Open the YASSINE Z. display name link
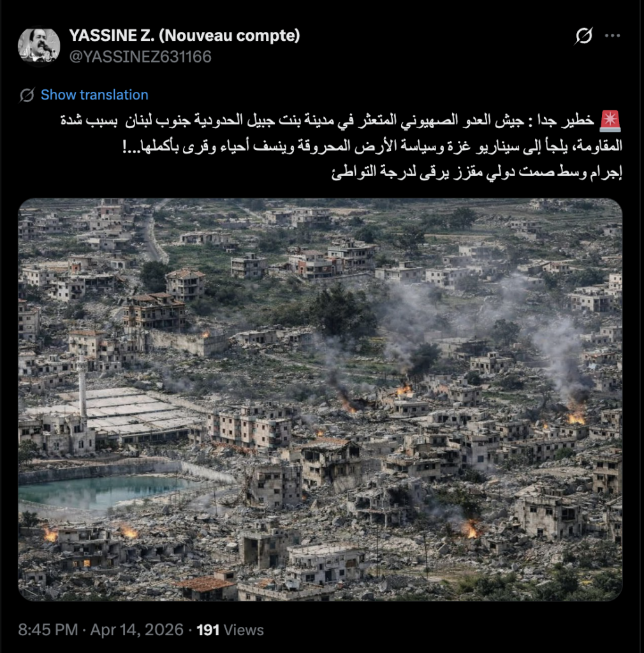Image resolution: width=644 pixels, height=653 pixels. (x=184, y=36)
